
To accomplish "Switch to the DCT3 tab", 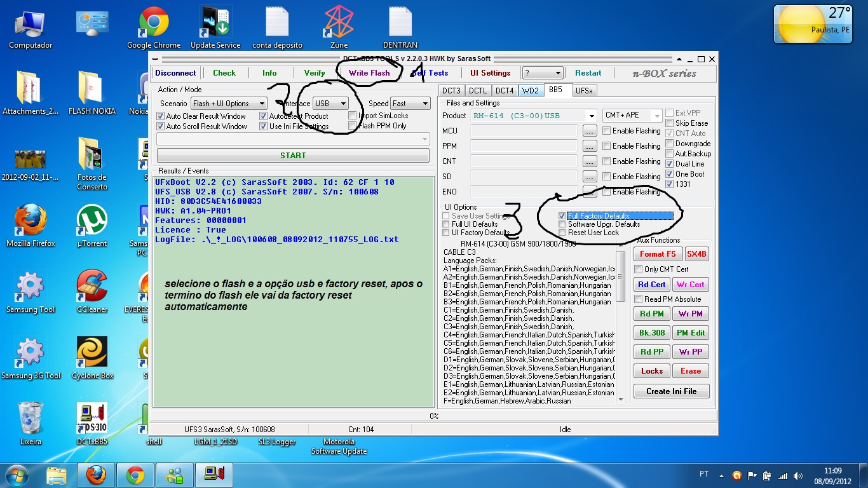I will pyautogui.click(x=452, y=91).
